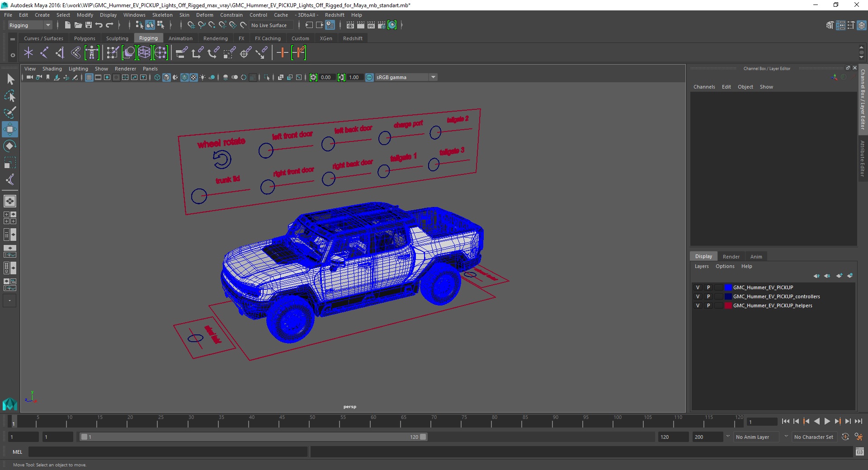
Task: Open Render View clapperboard icon
Action: [x=350, y=25]
